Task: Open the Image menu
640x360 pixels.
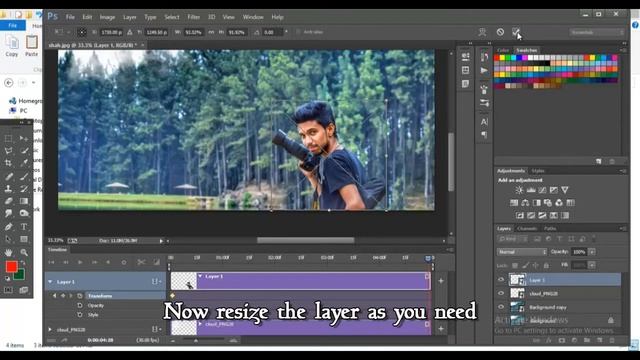Action: pos(107,17)
